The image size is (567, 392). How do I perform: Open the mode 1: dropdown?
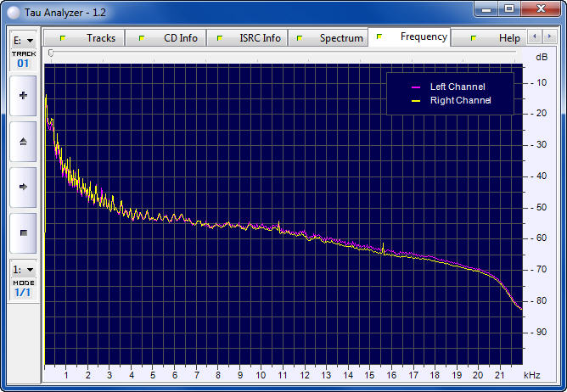(x=24, y=270)
